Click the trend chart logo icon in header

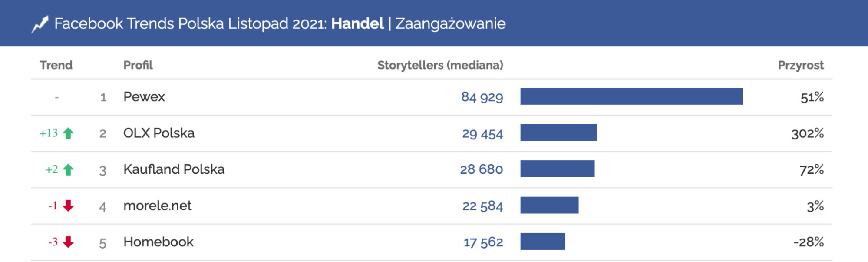click(40, 24)
